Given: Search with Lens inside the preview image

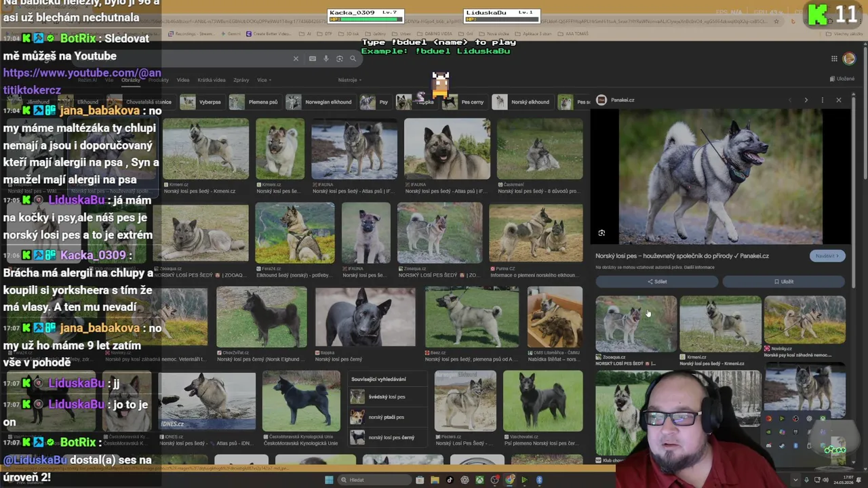Looking at the screenshot, I should [x=601, y=233].
